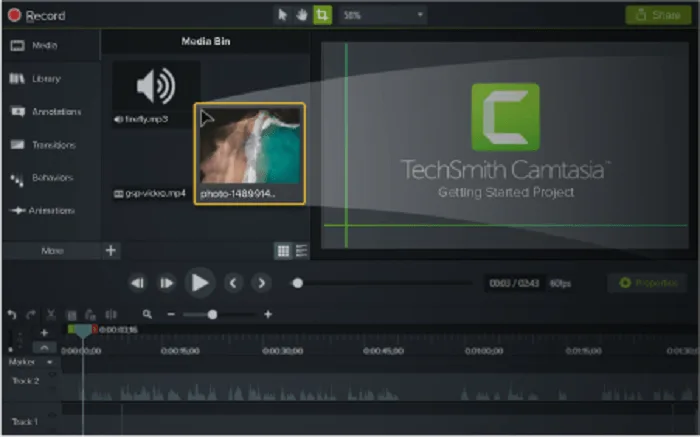Split the clip at playhead

pyautogui.click(x=111, y=315)
